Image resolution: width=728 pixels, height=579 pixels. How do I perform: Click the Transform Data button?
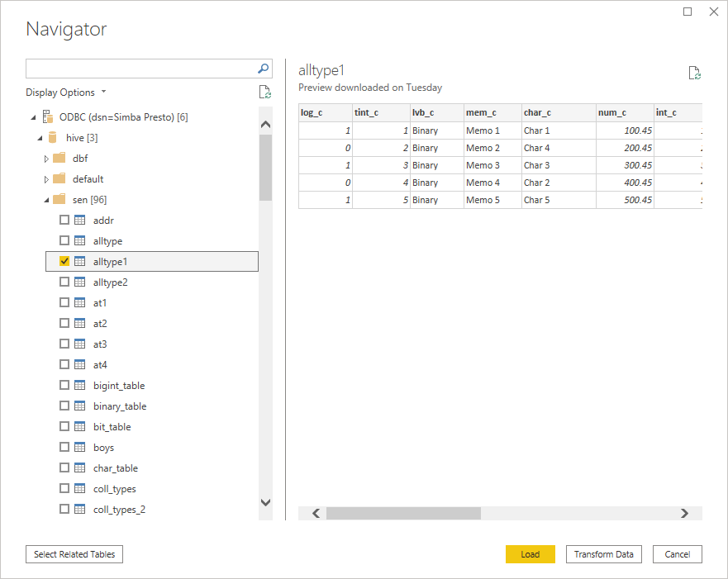coord(603,554)
